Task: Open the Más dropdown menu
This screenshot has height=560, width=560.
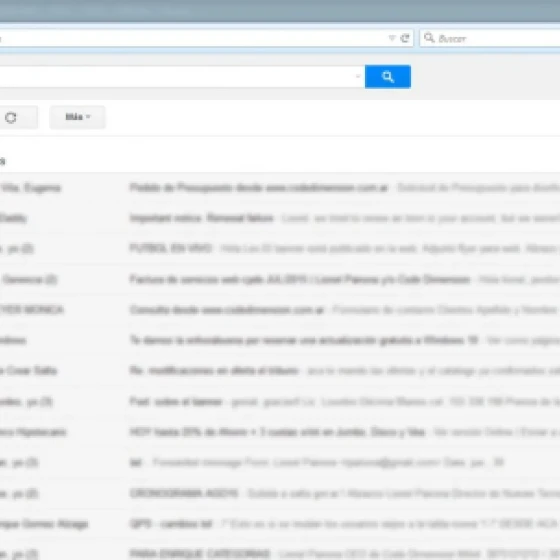Action: [78, 117]
